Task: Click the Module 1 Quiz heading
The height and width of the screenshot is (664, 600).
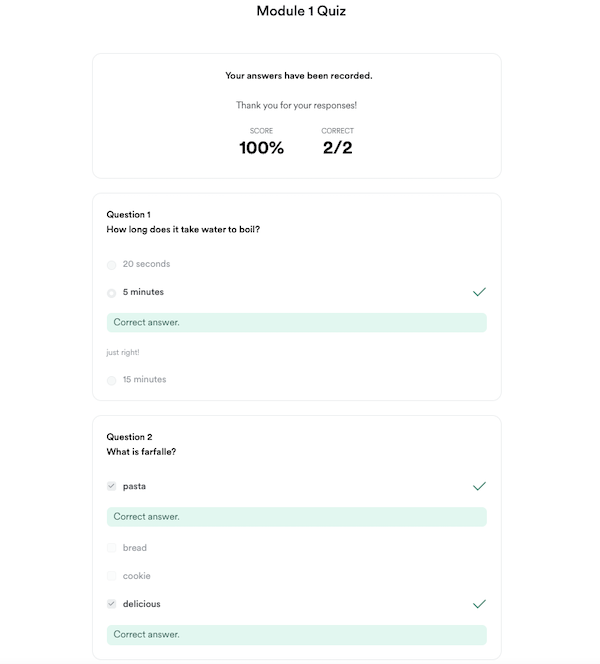Action: click(x=301, y=11)
